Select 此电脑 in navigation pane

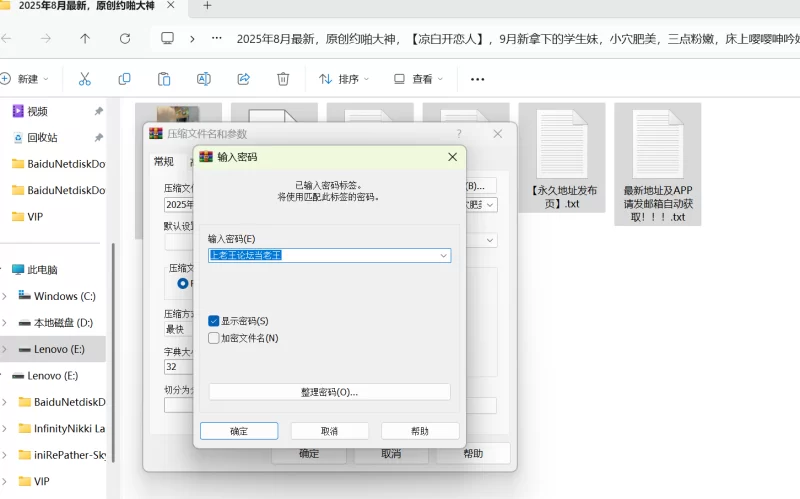[42, 270]
